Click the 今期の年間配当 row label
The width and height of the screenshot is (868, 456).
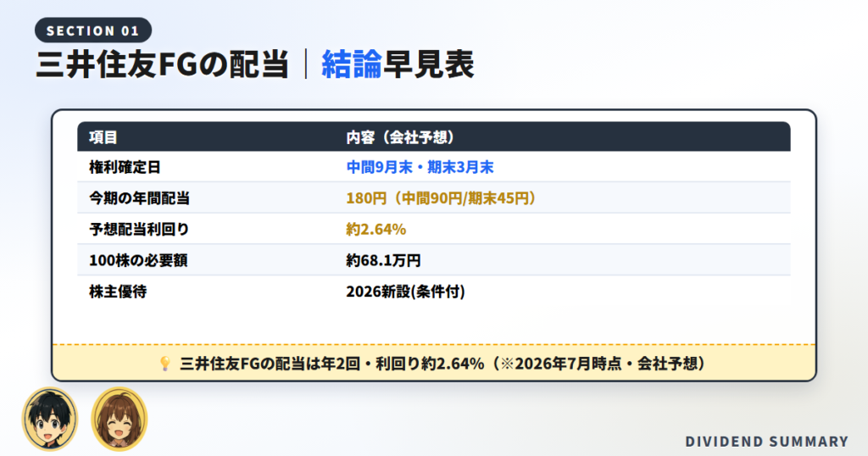pyautogui.click(x=139, y=198)
